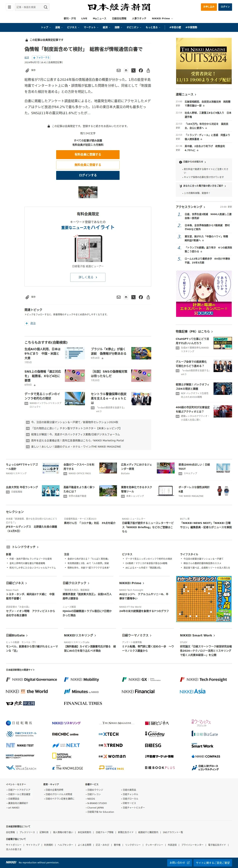Click the NIKKEI logo in the footer bar
The image size is (238, 868).
(x=11, y=862)
